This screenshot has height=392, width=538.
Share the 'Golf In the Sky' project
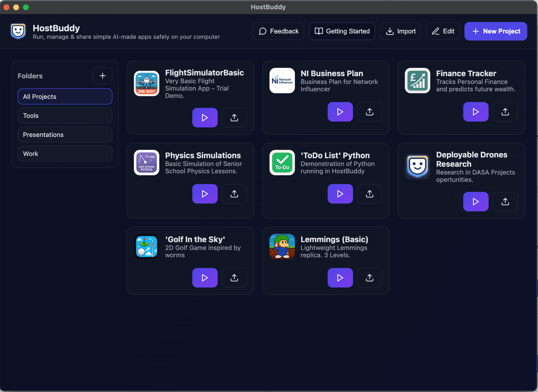pyautogui.click(x=234, y=278)
